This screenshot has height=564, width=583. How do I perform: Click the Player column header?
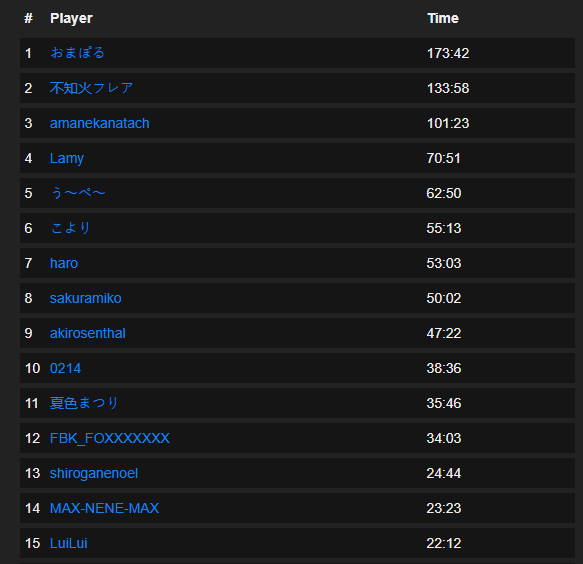[x=71, y=18]
